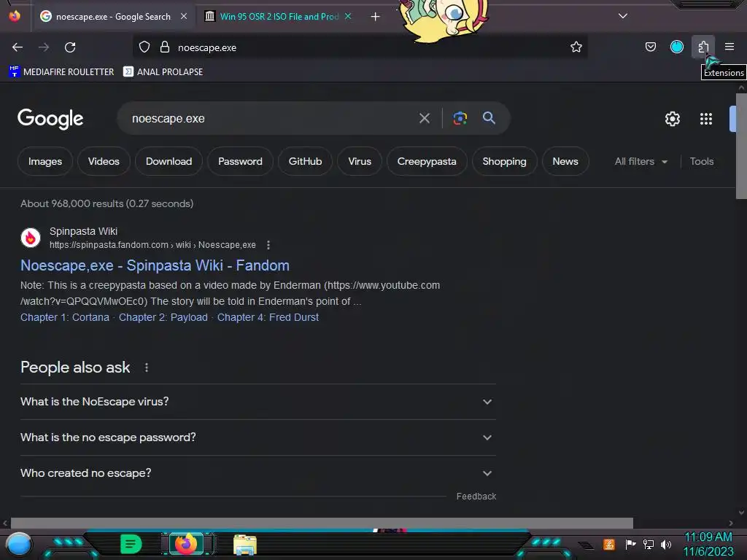Click the forward navigation arrow
The image size is (747, 560).
(x=44, y=47)
